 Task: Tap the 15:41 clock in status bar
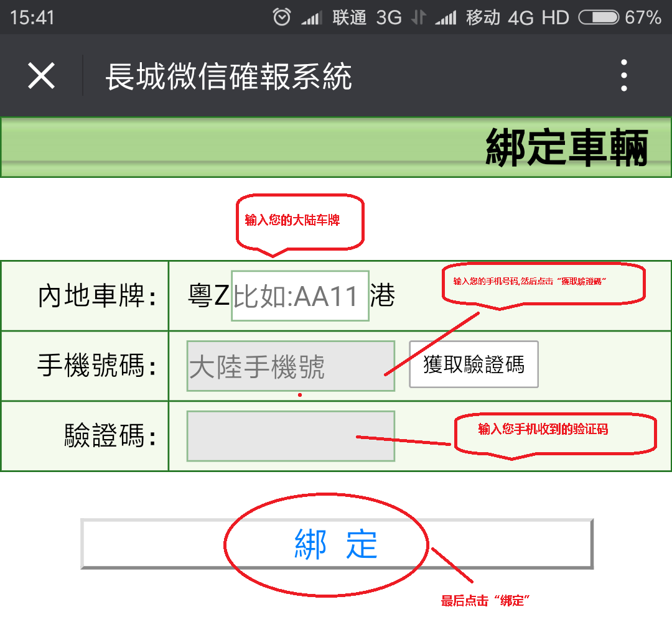click(32, 18)
